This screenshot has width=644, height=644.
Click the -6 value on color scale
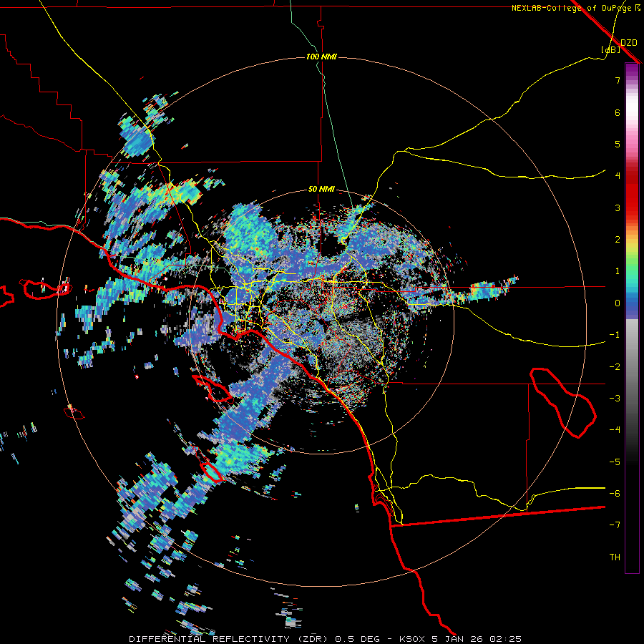click(x=615, y=494)
